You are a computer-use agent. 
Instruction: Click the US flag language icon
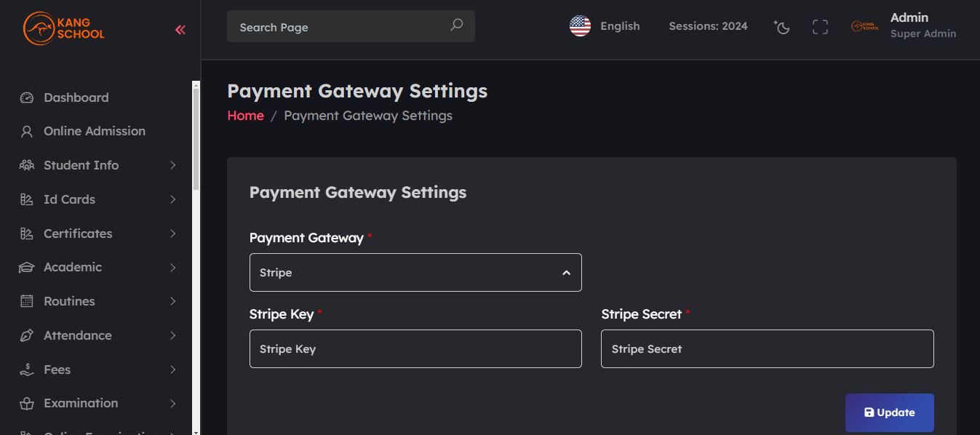[580, 26]
